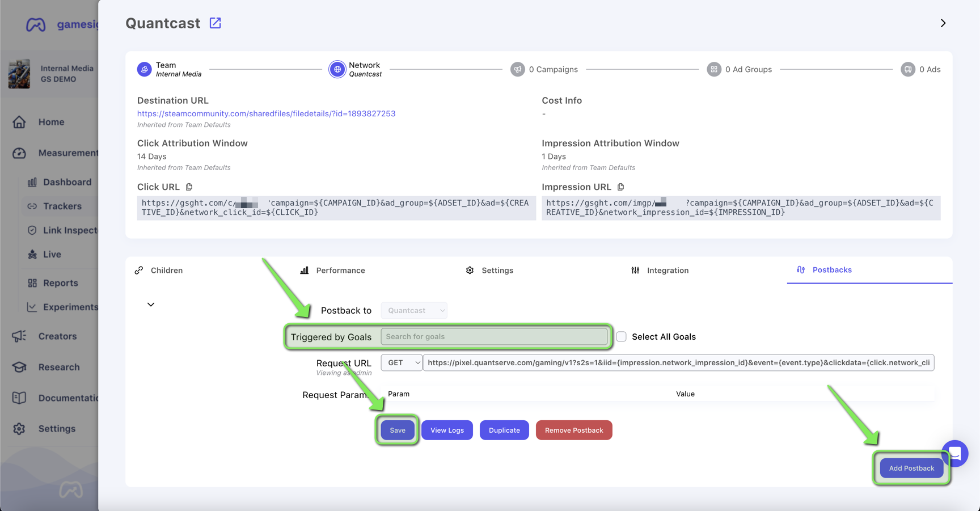980x511 pixels.
Task: Click the View Logs button
Action: 447,430
